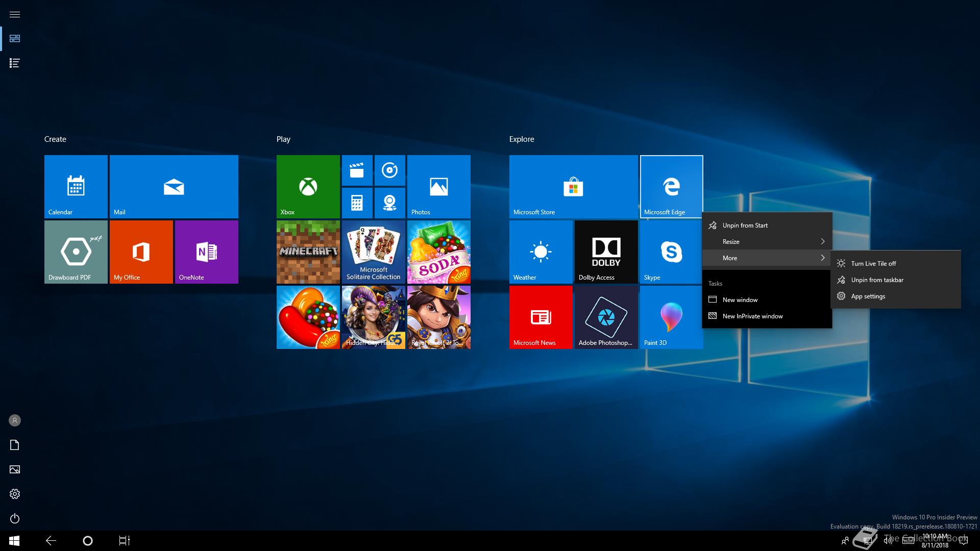Image resolution: width=980 pixels, height=551 pixels.
Task: Expand the hamburger menu at top-left
Action: pos(15,14)
